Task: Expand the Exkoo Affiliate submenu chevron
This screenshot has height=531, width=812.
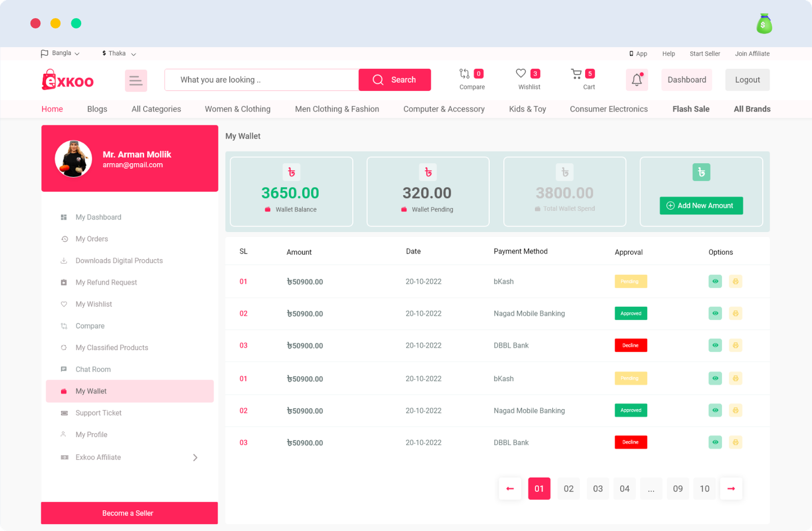Action: pyautogui.click(x=195, y=457)
